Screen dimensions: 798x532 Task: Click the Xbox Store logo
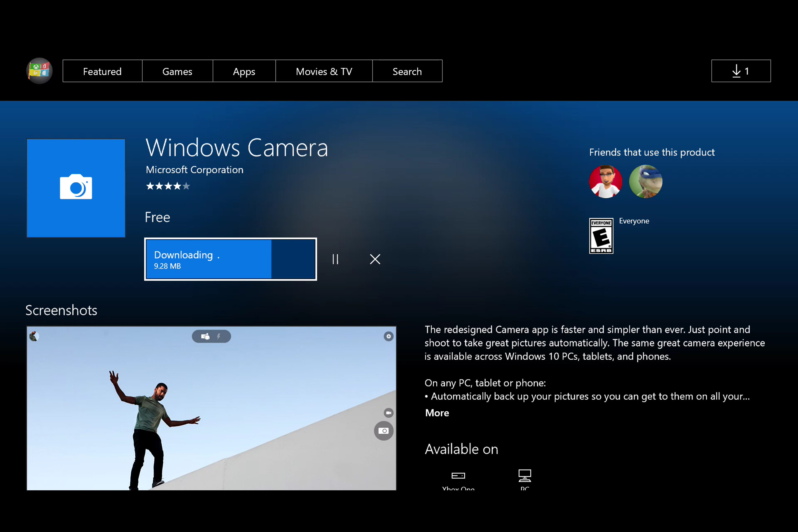pyautogui.click(x=39, y=71)
